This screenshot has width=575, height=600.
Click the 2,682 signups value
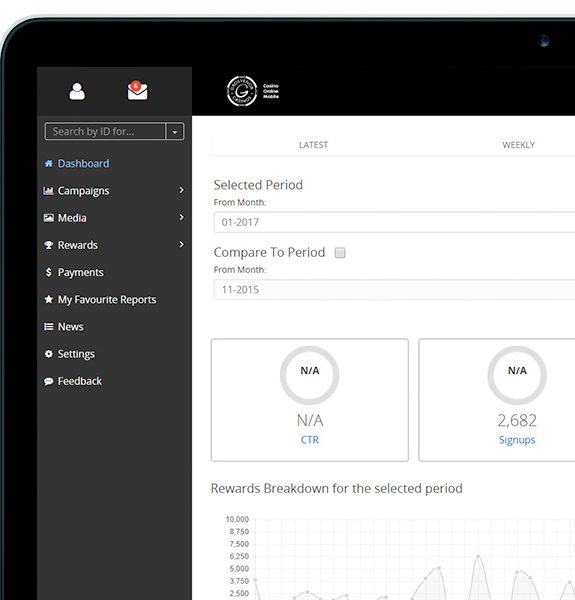[x=517, y=421]
